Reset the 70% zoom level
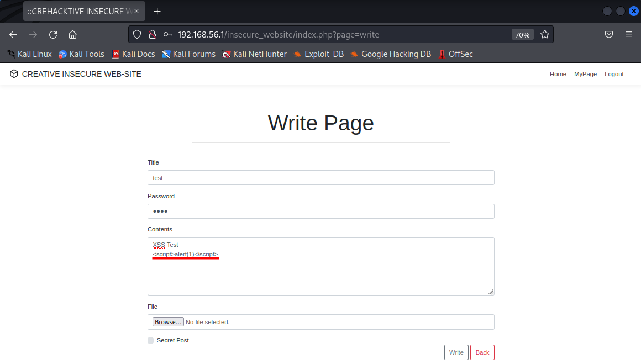The width and height of the screenshot is (641, 364). [522, 35]
